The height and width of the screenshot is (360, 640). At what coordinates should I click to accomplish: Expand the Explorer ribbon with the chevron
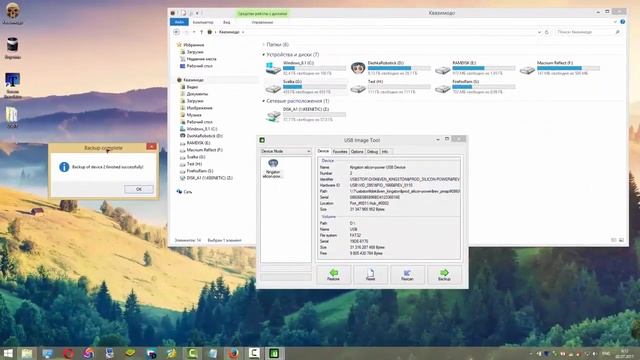(x=615, y=22)
